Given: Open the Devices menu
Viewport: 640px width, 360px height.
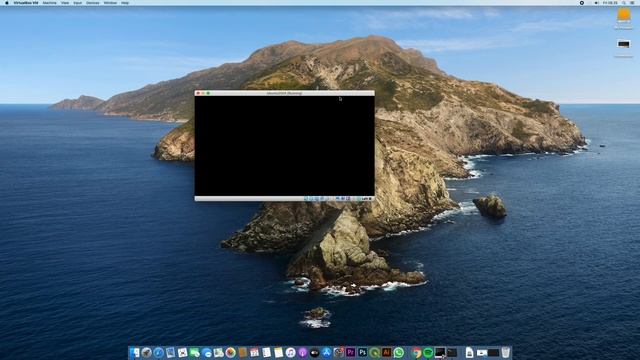Looking at the screenshot, I should [x=93, y=3].
